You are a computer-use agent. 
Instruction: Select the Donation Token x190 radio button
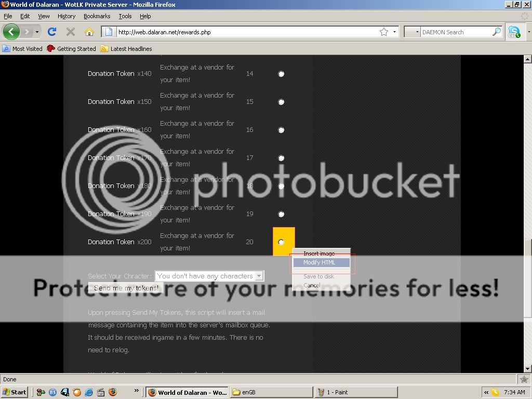pyautogui.click(x=281, y=214)
